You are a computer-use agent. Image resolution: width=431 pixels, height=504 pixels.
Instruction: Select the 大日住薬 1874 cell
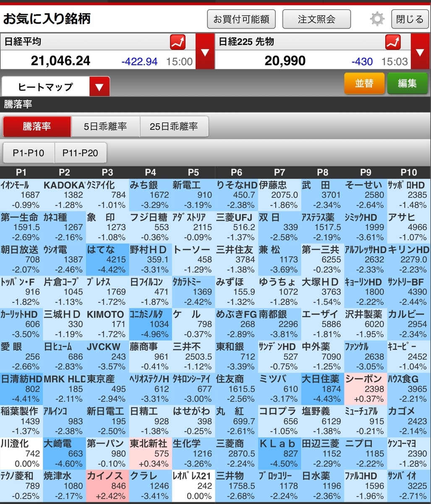[323, 389]
